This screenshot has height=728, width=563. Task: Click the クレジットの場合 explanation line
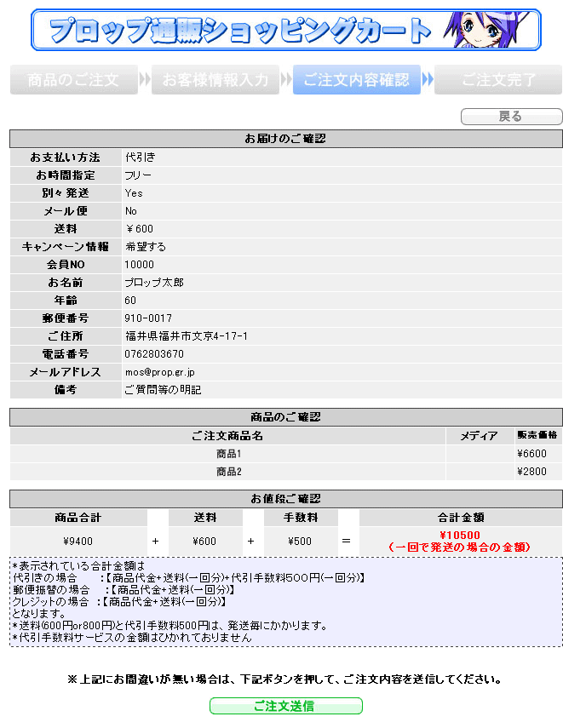(x=119, y=602)
